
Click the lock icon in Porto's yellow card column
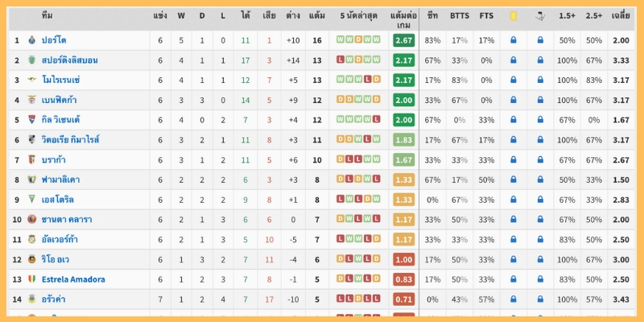[x=513, y=40]
